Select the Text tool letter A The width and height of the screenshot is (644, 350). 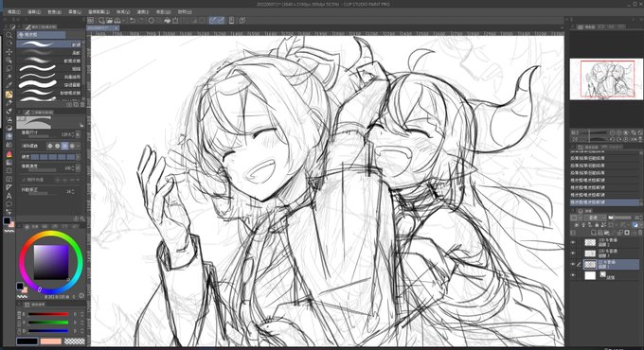[9, 196]
